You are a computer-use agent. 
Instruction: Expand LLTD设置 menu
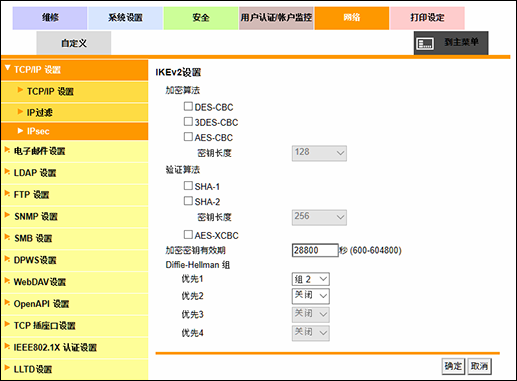click(75, 369)
